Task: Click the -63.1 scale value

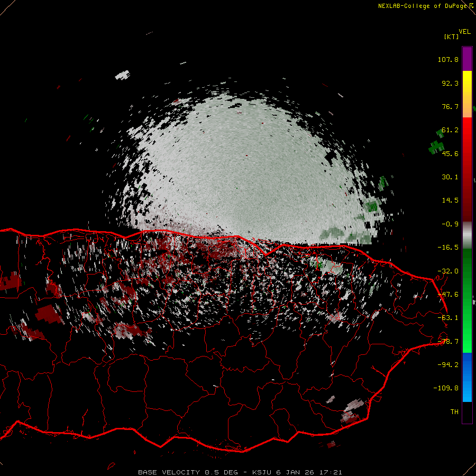Action: [x=448, y=318]
